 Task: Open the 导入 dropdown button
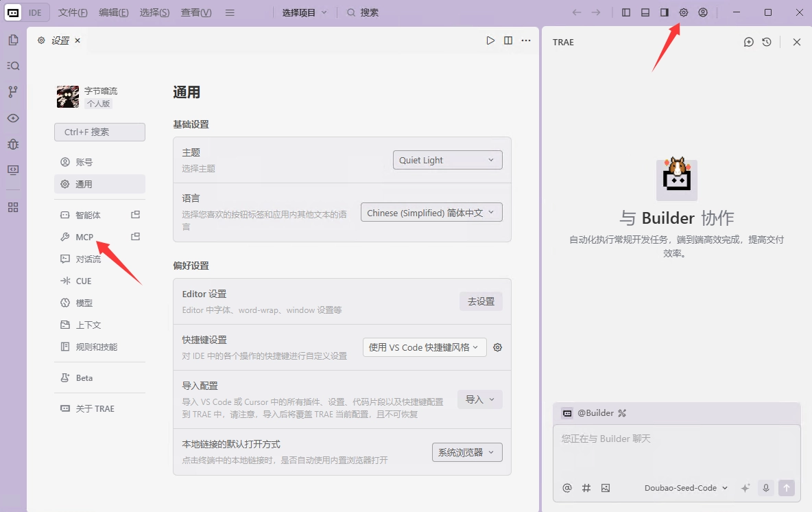click(480, 399)
